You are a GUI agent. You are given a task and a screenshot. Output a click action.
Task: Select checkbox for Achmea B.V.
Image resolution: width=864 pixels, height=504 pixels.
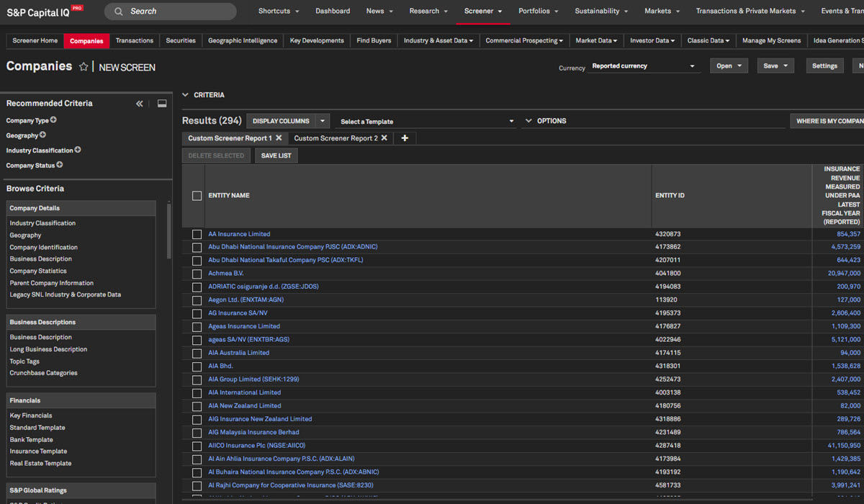pyautogui.click(x=197, y=274)
